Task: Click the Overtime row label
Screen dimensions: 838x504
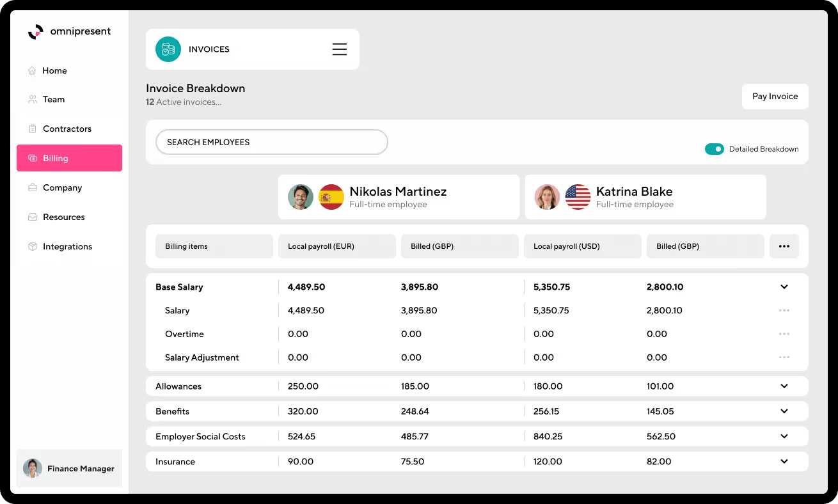Action: pyautogui.click(x=184, y=334)
